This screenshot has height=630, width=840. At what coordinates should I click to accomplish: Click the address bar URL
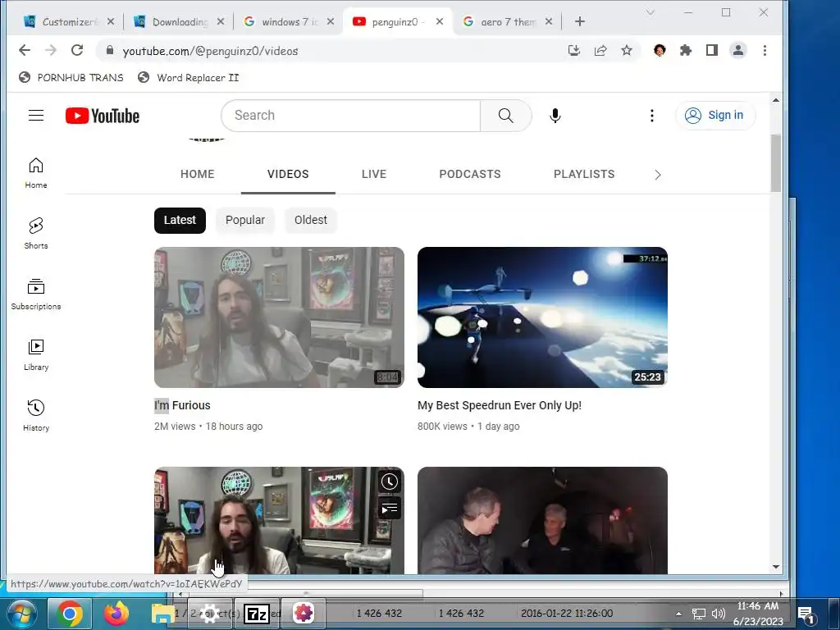point(210,51)
